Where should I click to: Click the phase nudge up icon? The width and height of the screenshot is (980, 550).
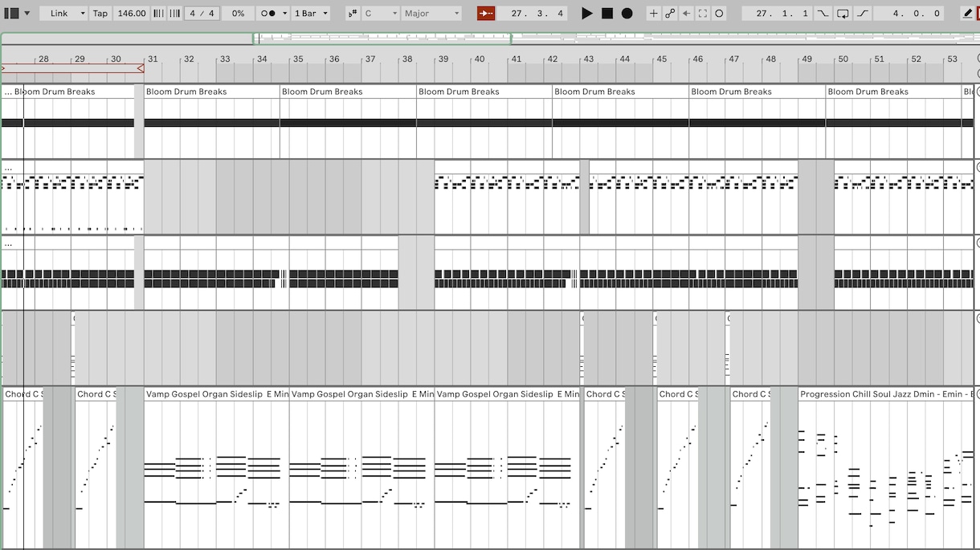[x=174, y=13]
